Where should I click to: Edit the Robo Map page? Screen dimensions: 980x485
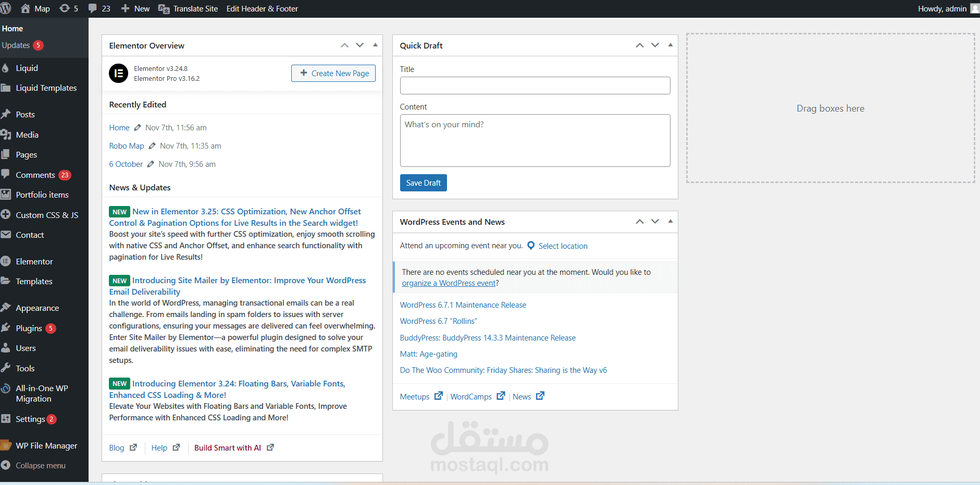click(x=132, y=145)
